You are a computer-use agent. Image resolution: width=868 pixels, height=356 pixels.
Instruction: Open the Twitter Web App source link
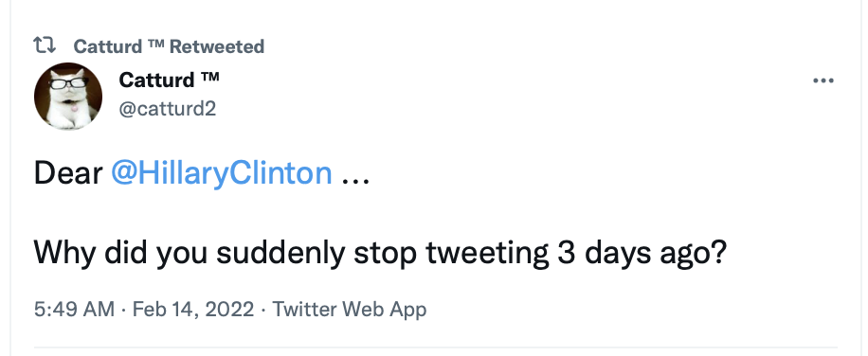pyautogui.click(x=350, y=309)
